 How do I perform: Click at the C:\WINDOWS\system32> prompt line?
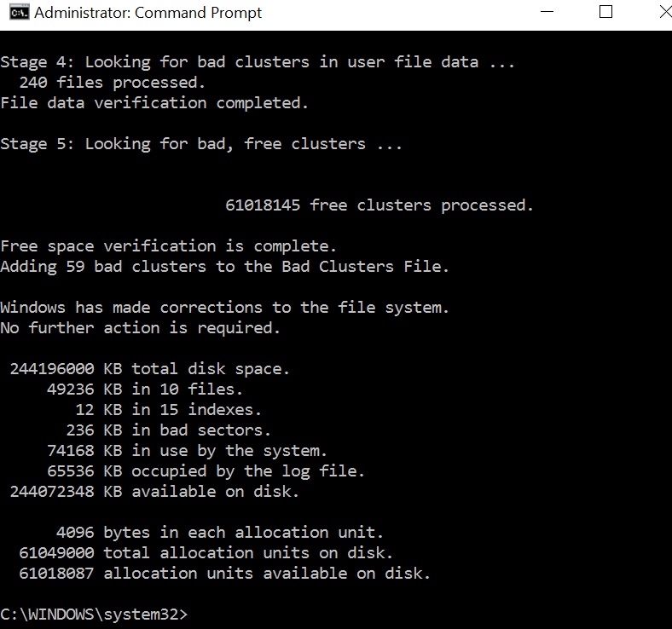94,615
